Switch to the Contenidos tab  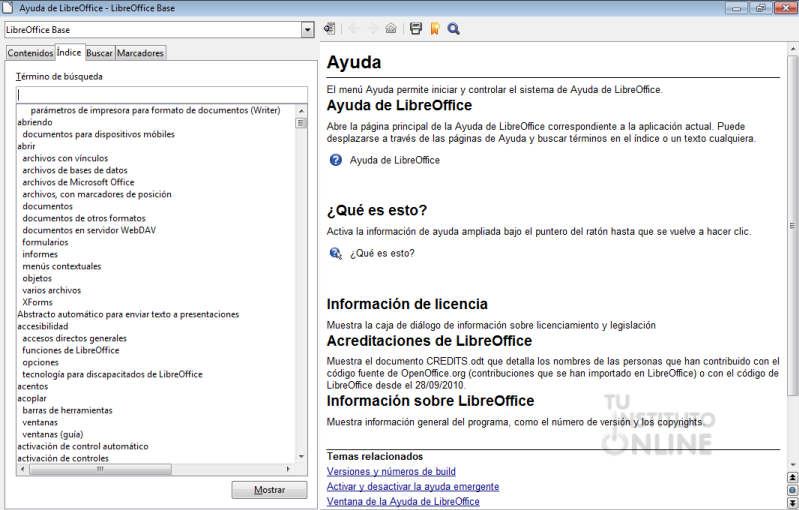point(30,53)
